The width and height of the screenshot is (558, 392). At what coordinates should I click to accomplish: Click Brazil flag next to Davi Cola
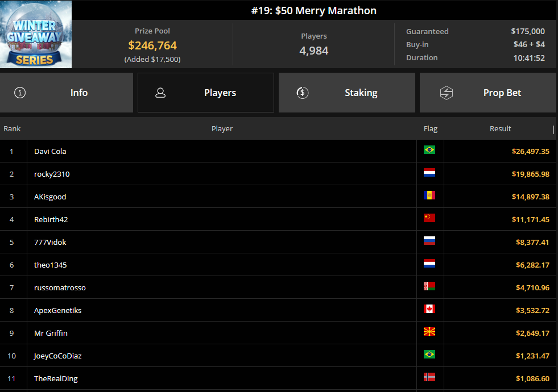[x=429, y=150]
